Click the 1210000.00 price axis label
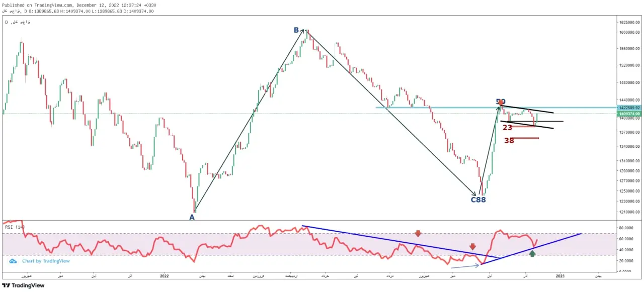Viewport: 644px width, 292px height. (x=630, y=212)
